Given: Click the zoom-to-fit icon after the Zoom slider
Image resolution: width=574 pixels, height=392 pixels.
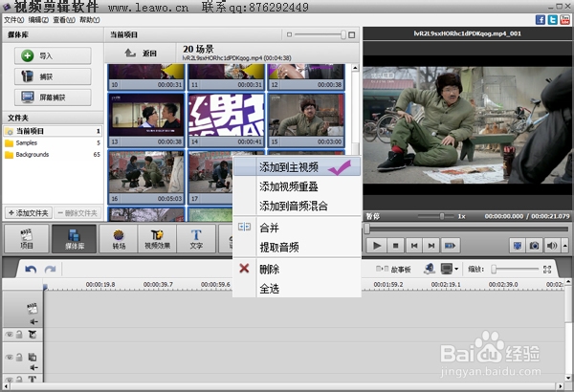Looking at the screenshot, I should [x=547, y=270].
